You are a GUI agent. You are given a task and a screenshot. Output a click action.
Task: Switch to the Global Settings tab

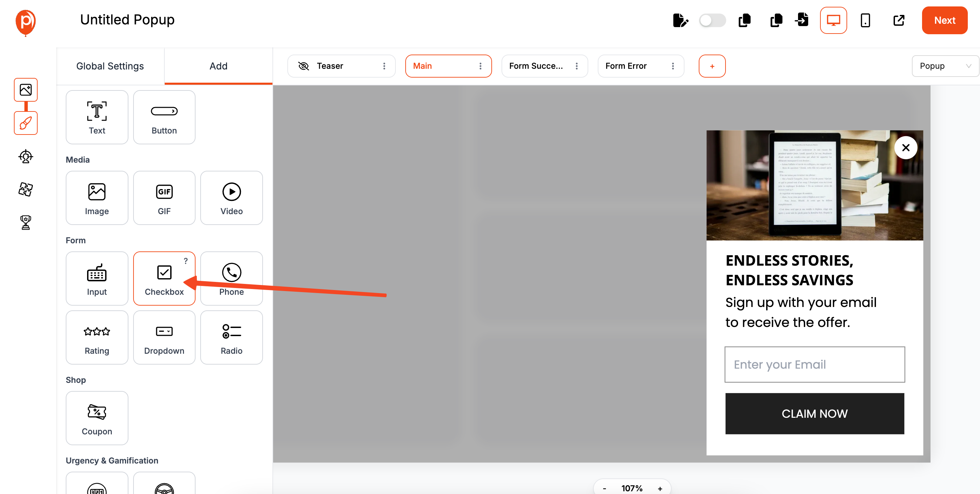pyautogui.click(x=110, y=66)
